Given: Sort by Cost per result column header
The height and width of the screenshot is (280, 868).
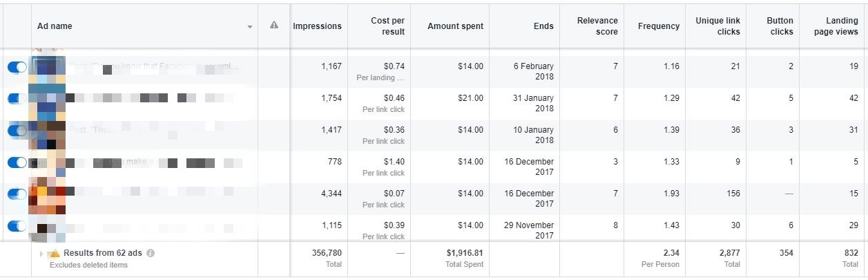Looking at the screenshot, I should [x=387, y=26].
